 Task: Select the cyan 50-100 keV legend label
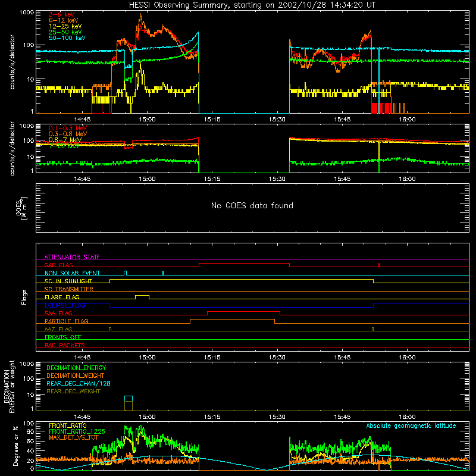tap(67, 38)
